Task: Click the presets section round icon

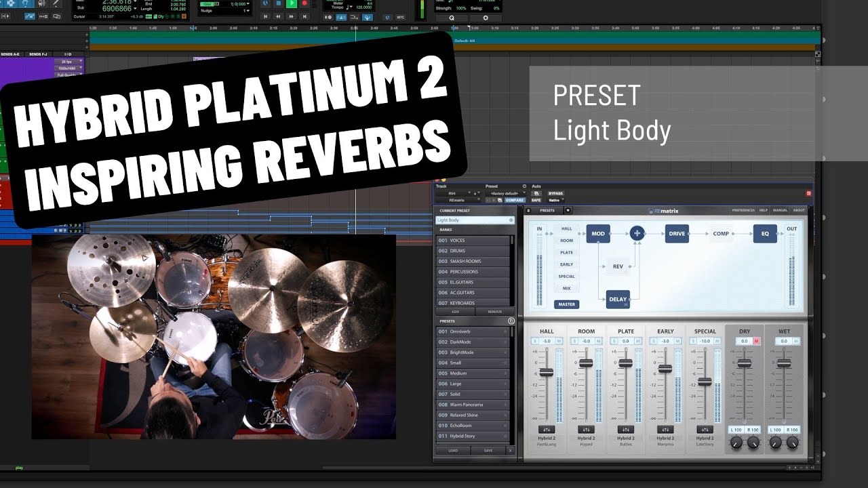Action: (511, 321)
